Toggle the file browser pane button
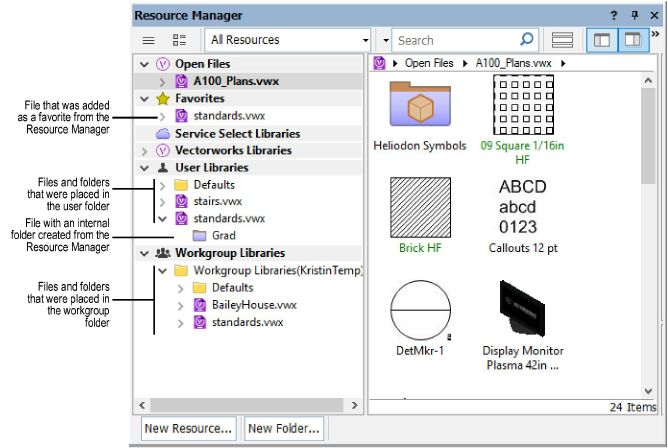Screen dimensions: 668x448 602,40
